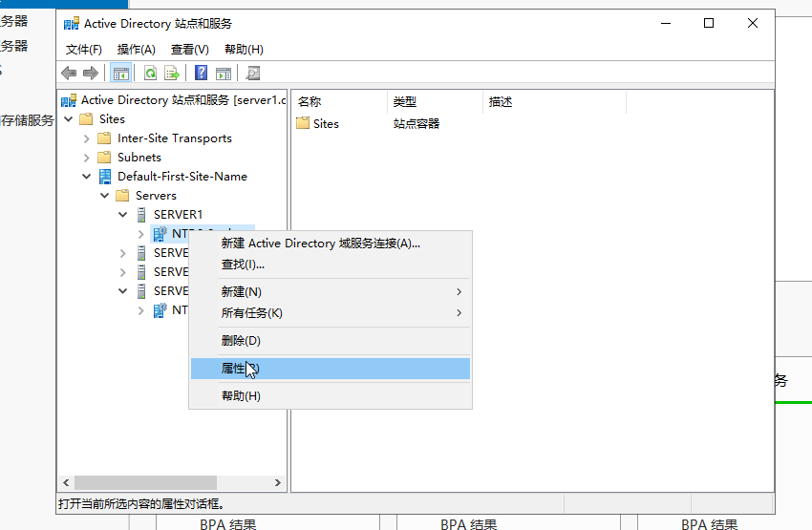Sort by the 类型 column header
This screenshot has height=530, width=812.
coord(435,102)
